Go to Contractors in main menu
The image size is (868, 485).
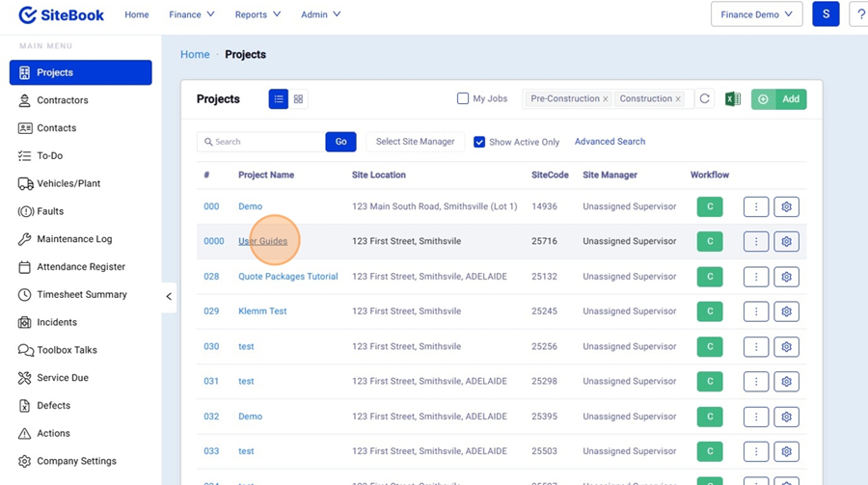pos(62,100)
